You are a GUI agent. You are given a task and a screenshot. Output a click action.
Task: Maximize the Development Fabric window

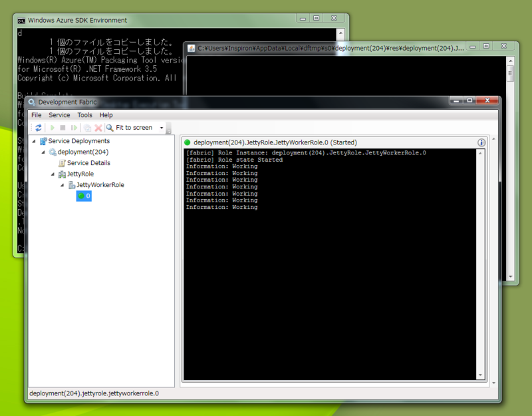(x=469, y=101)
